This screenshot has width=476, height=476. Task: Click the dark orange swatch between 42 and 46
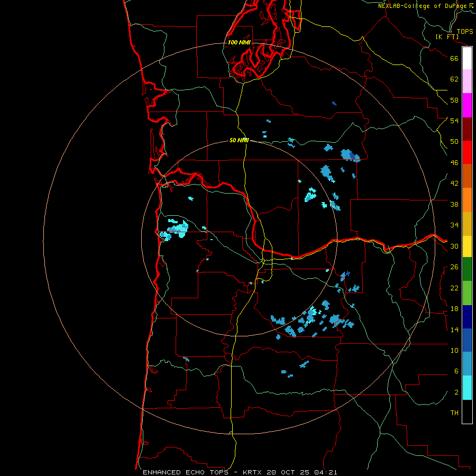(x=467, y=176)
